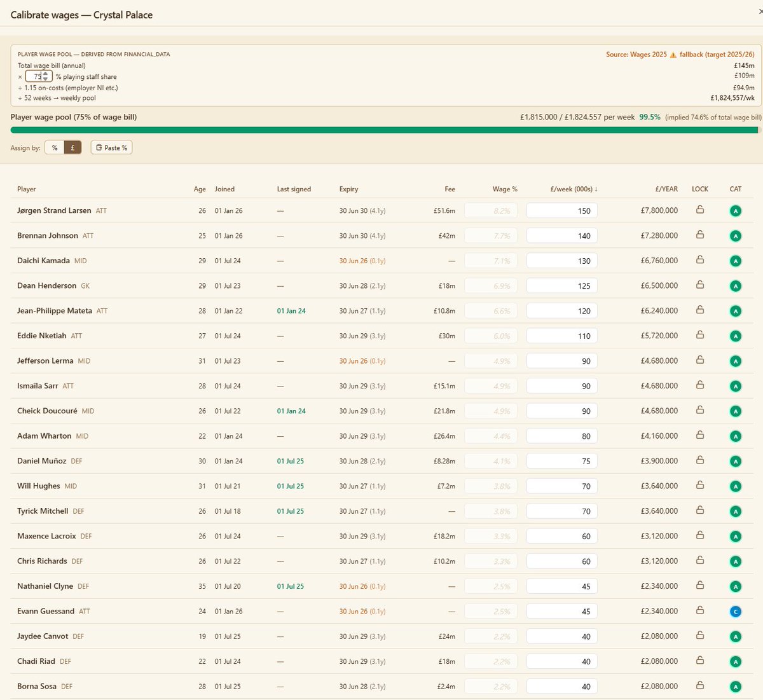763x700 pixels.
Task: Toggle lock for Chadi Riad
Action: pos(700,661)
